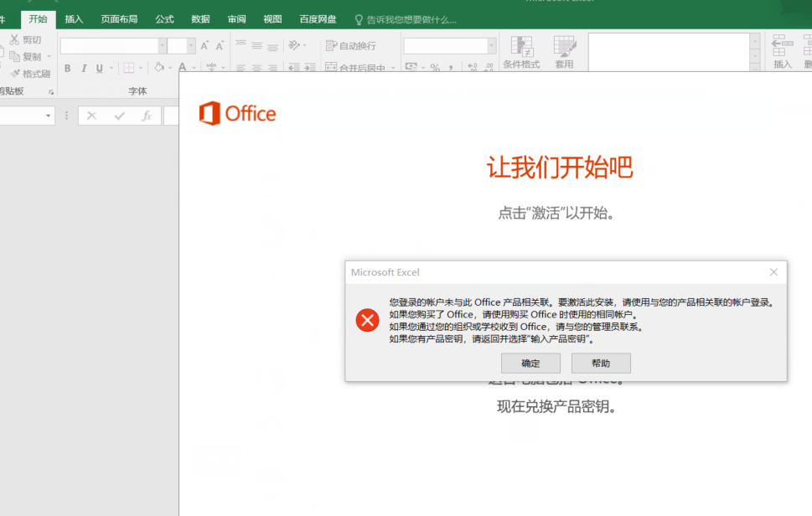Click the text orientation icon
Image resolution: width=812 pixels, height=516 pixels.
(x=293, y=45)
